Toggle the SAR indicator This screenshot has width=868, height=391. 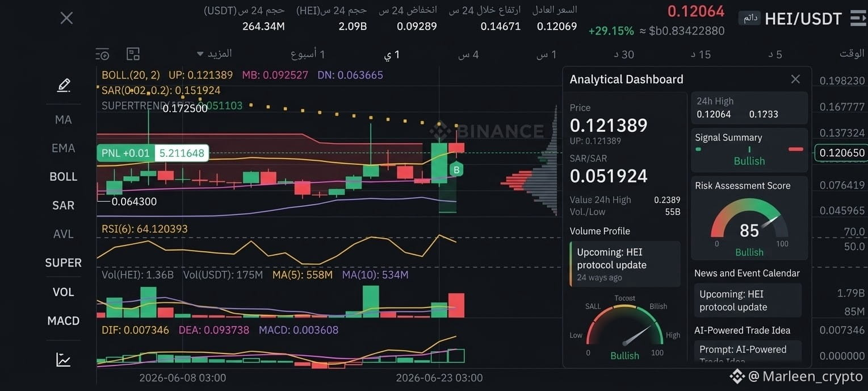[x=64, y=205]
